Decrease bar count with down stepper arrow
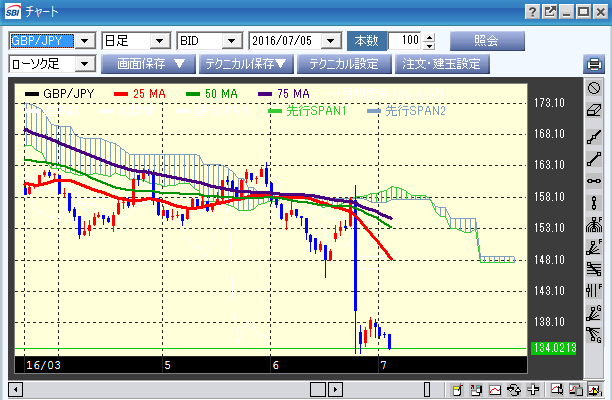The height and width of the screenshot is (400, 612). (429, 45)
